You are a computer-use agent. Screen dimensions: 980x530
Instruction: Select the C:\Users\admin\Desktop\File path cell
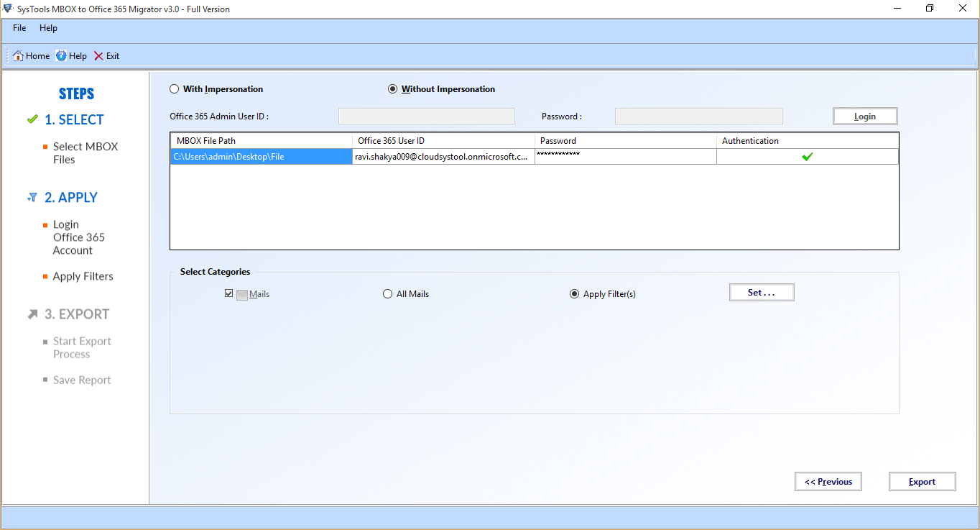[261, 156]
